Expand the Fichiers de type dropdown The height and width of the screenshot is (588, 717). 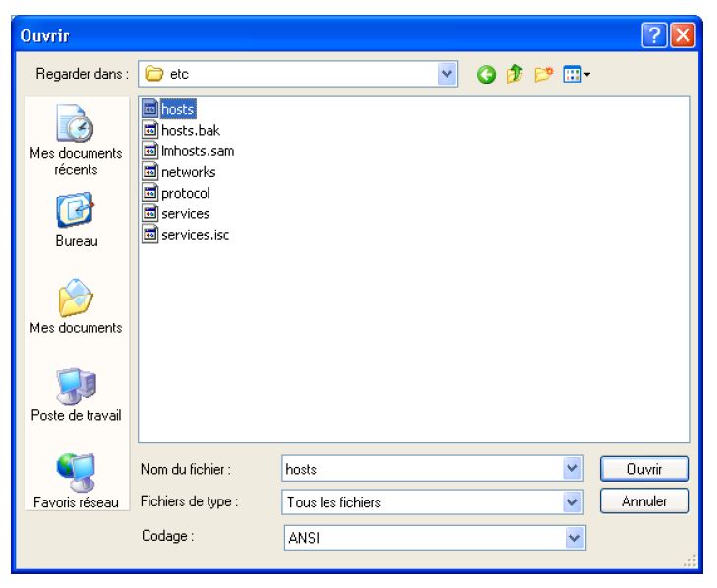pyautogui.click(x=572, y=502)
